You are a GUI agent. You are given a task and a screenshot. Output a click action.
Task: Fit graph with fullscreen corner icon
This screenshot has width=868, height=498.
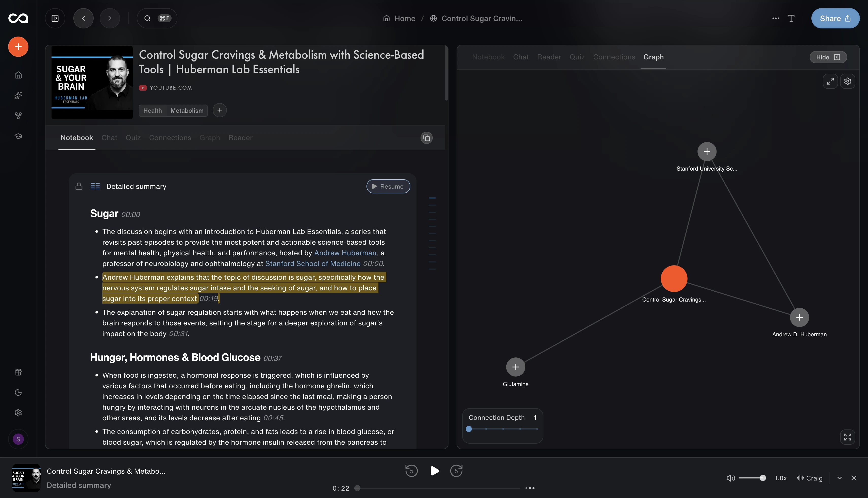(x=847, y=437)
